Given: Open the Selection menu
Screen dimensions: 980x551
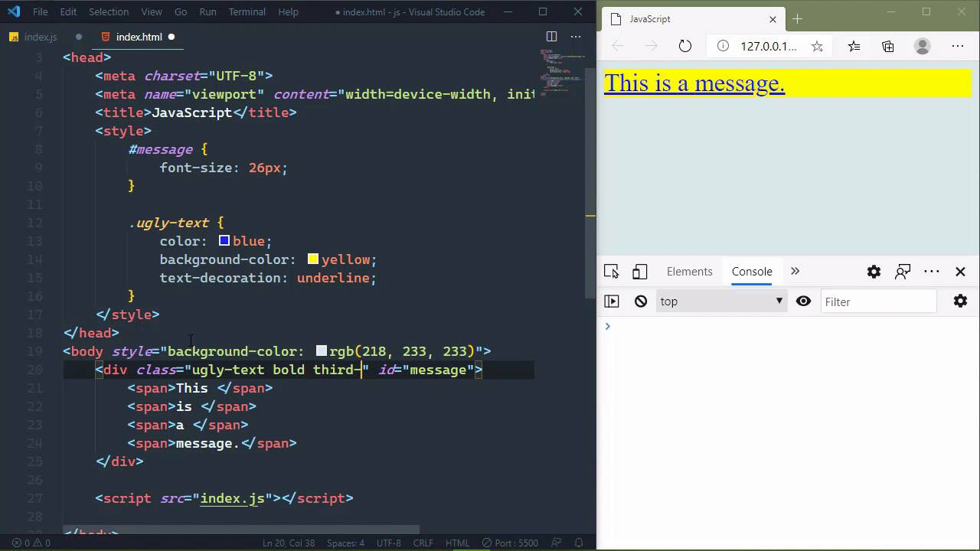Looking at the screenshot, I should pyautogui.click(x=109, y=12).
